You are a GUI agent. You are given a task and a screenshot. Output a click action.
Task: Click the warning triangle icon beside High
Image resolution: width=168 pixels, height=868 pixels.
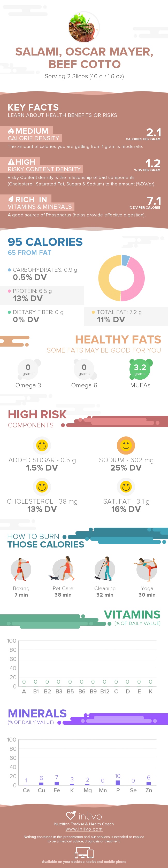[x=11, y=162]
